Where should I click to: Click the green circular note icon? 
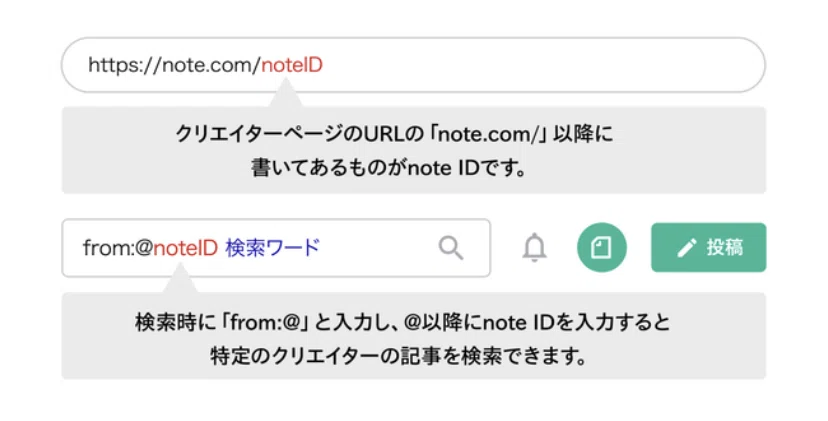[x=601, y=247]
